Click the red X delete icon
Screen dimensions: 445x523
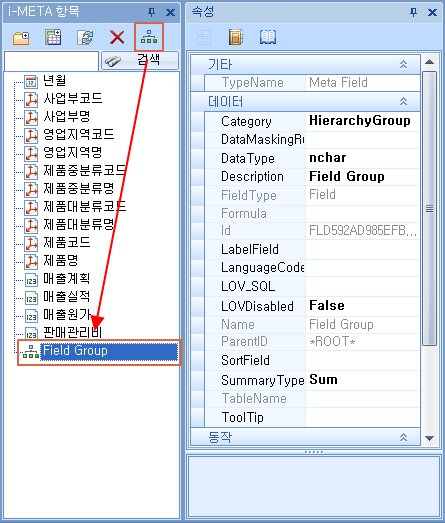point(117,37)
